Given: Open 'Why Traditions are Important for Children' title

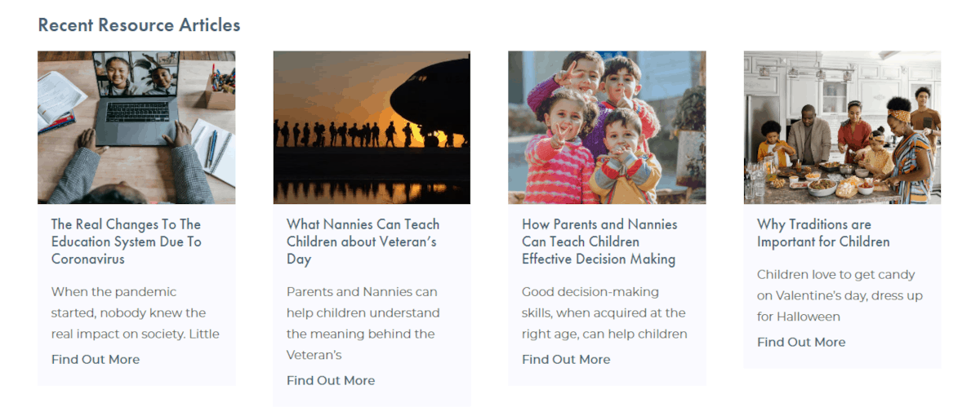Looking at the screenshot, I should (x=823, y=233).
